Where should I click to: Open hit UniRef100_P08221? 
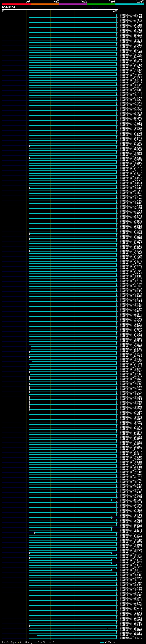pyautogui.click(x=131, y=87)
